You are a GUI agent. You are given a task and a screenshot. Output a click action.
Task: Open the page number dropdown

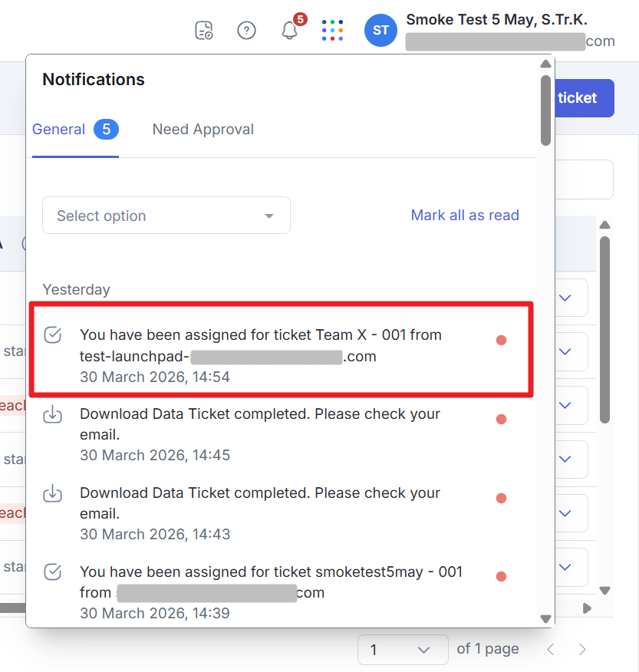[402, 650]
